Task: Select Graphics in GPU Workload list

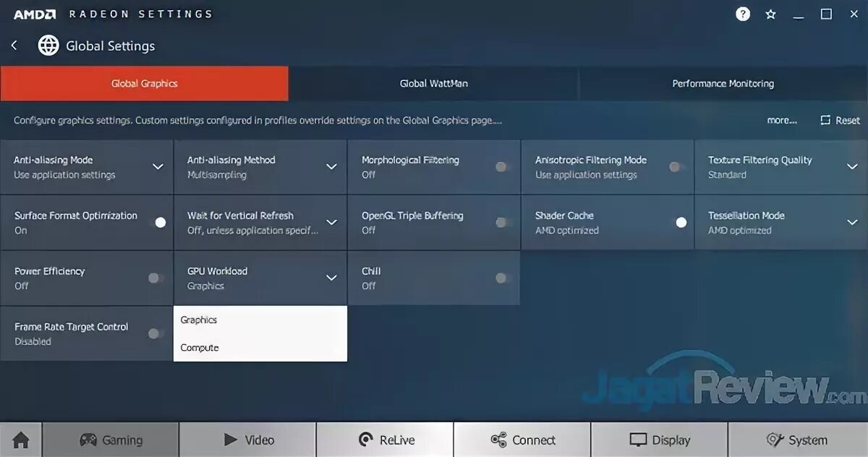Action: 260,320
